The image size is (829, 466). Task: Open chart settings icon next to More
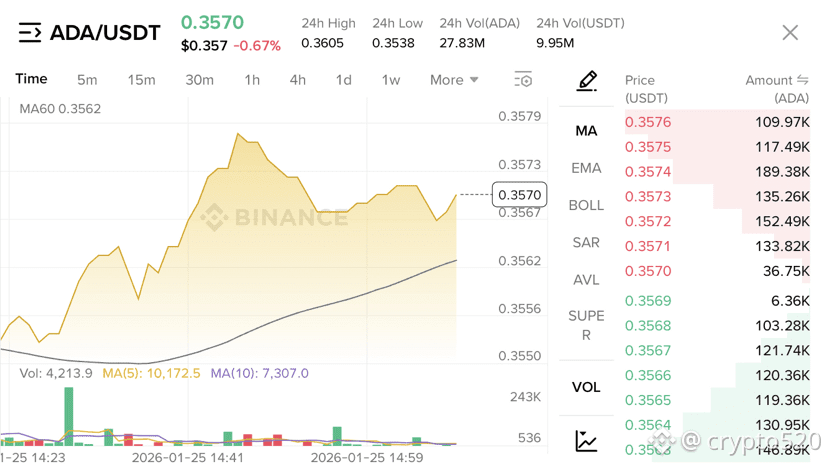point(523,80)
